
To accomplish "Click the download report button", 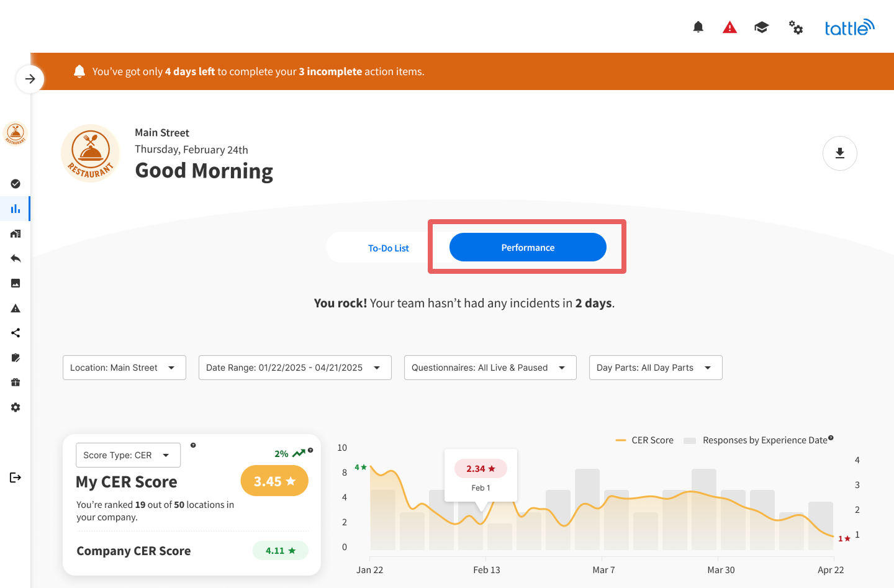I will click(x=840, y=153).
